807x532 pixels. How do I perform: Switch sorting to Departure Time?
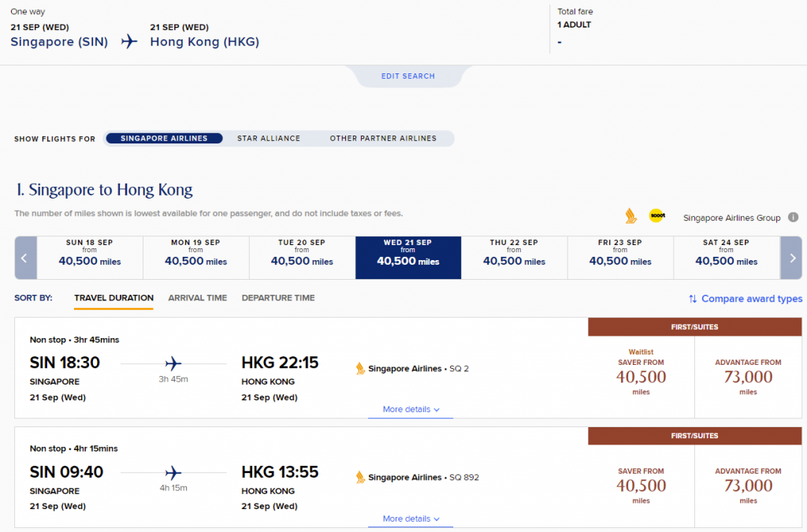click(281, 298)
